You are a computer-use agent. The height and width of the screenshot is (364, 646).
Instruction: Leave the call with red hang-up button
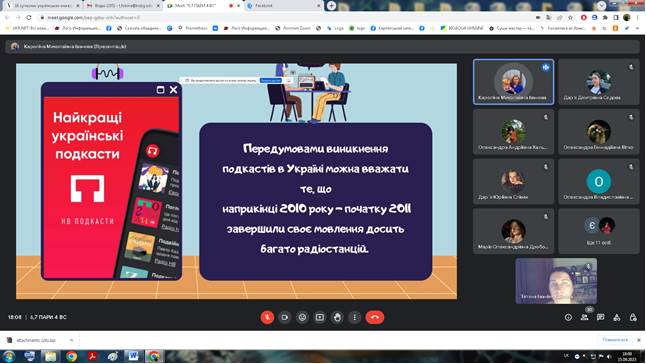point(374,317)
